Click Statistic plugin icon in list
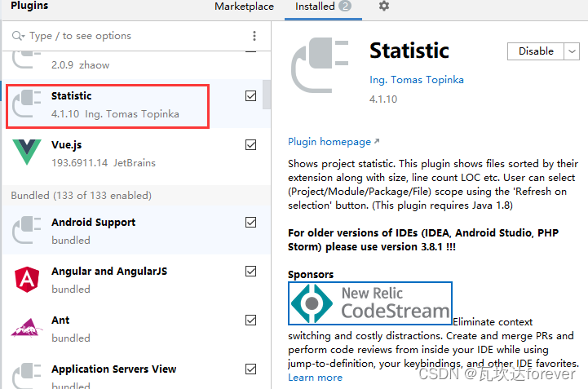Viewport: 588px width, 389px height. coord(26,104)
